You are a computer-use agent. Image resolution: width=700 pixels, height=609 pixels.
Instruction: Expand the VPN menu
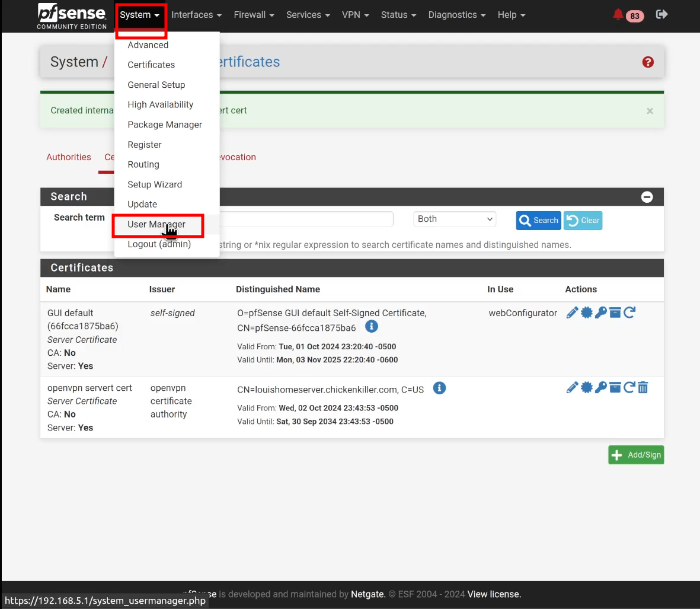356,15
